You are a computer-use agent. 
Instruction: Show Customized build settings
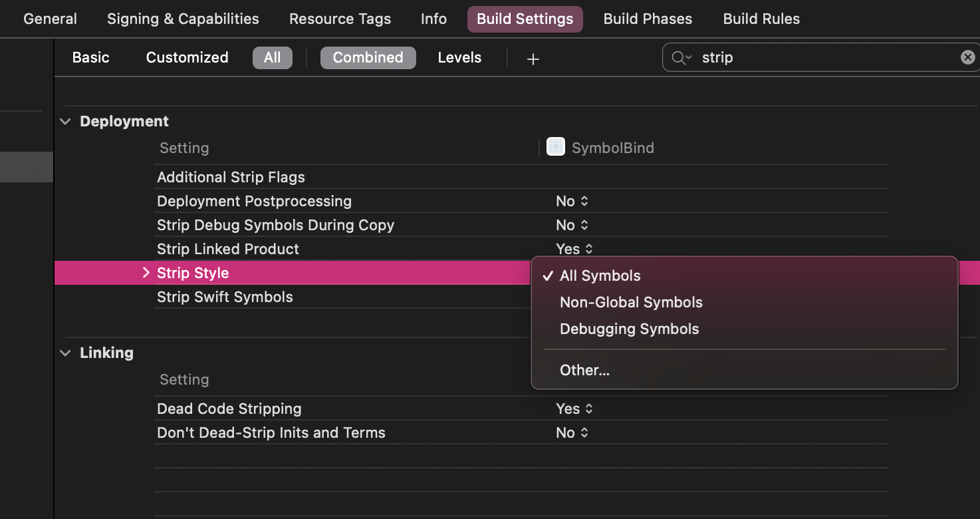pyautogui.click(x=187, y=57)
